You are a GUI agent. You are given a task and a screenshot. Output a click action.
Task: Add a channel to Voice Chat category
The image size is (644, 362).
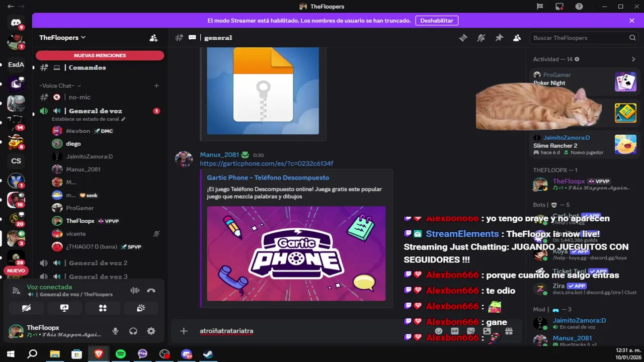coord(156,85)
